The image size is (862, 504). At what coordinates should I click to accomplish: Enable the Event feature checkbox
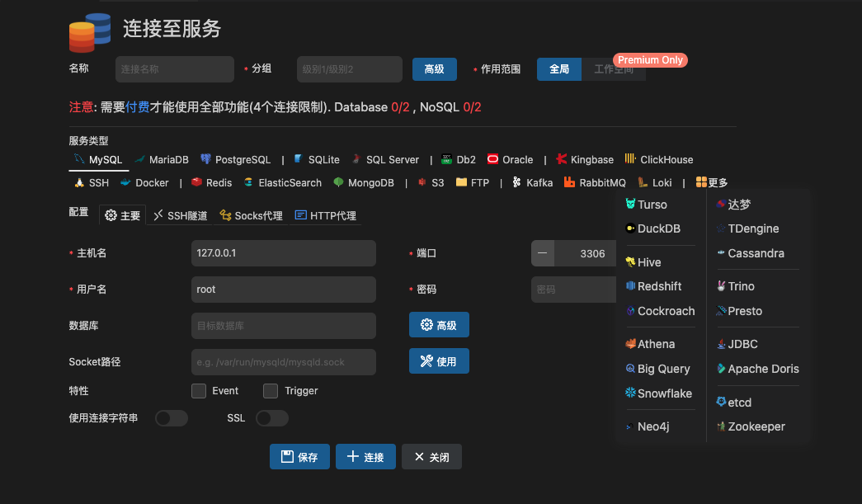click(199, 390)
